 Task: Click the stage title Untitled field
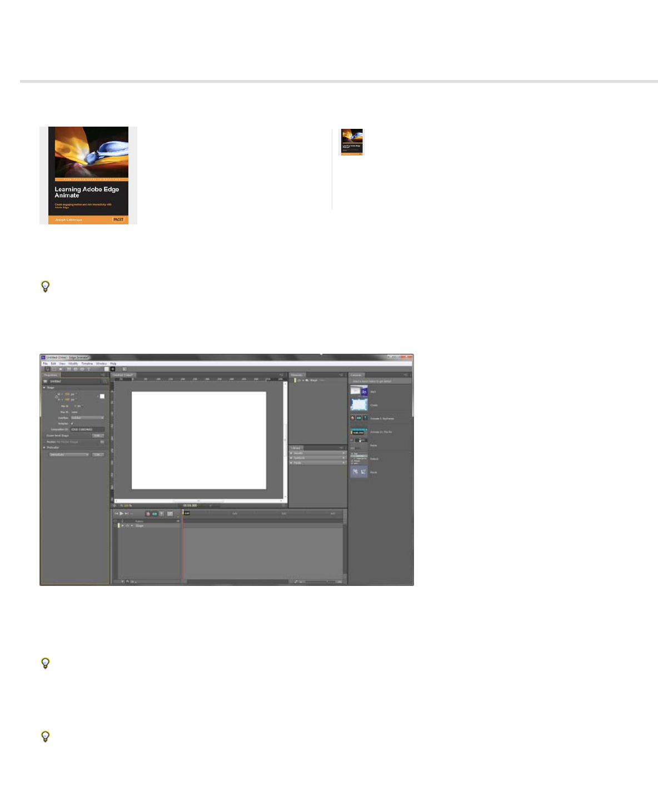click(x=75, y=381)
